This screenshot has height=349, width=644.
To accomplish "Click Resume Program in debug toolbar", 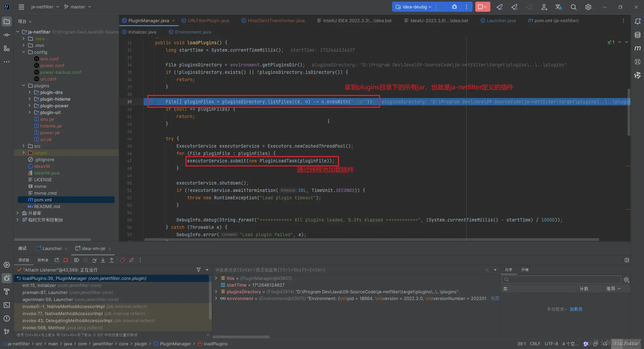I will (77, 260).
